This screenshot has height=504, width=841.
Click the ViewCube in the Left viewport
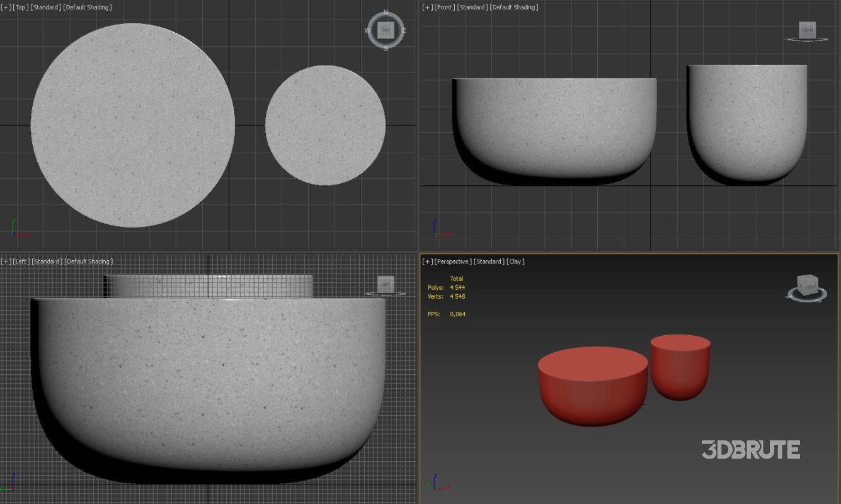click(x=386, y=284)
